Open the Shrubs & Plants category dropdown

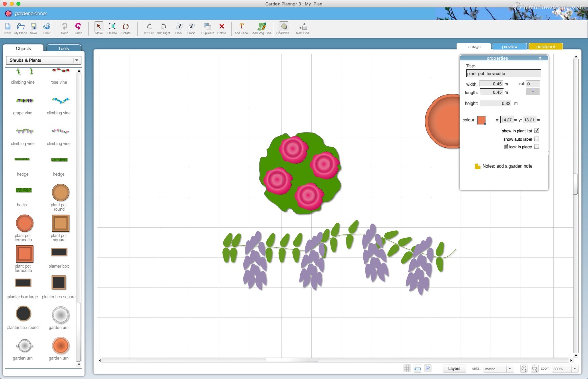(78, 60)
